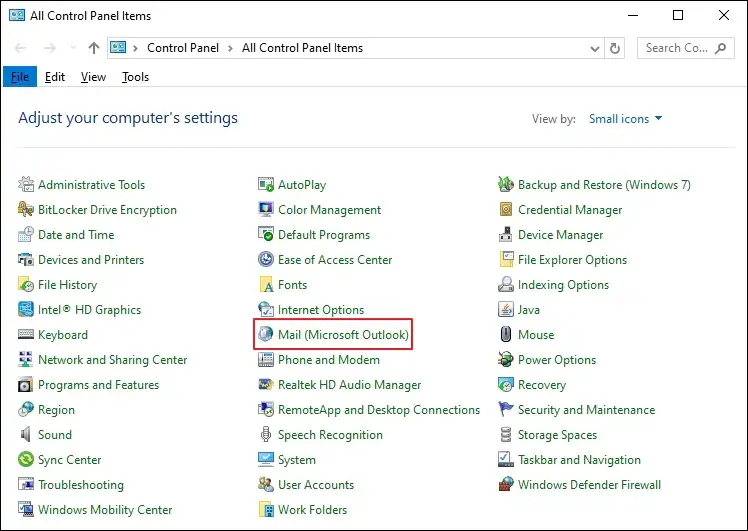Viewport: 748px width, 531px height.
Task: Open the Storage Spaces icon
Action: 506,434
